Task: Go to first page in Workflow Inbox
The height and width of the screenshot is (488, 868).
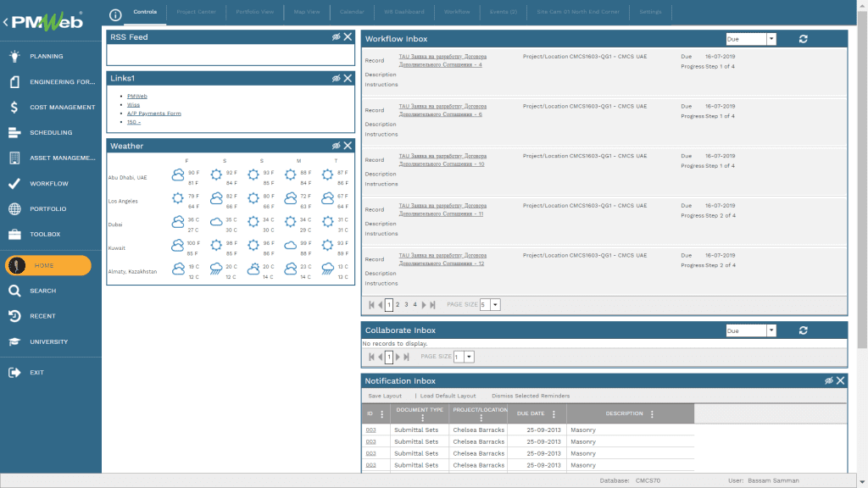Action: click(x=371, y=305)
